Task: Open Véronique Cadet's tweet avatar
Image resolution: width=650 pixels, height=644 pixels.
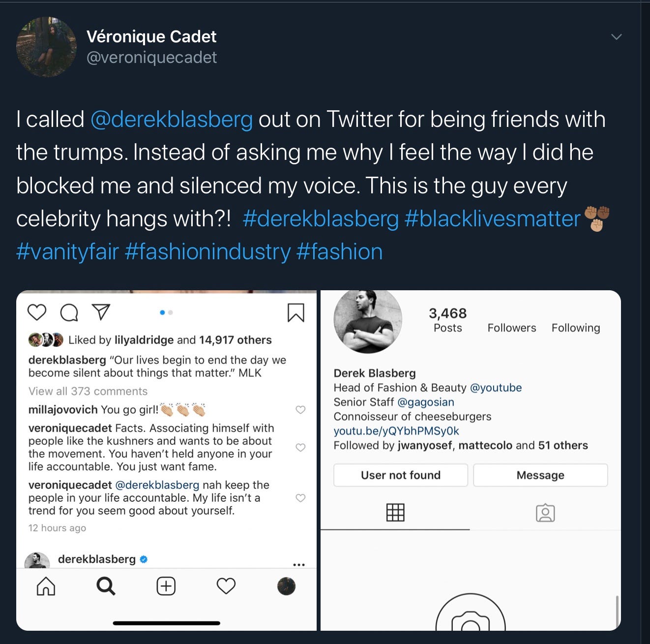Action: (47, 47)
